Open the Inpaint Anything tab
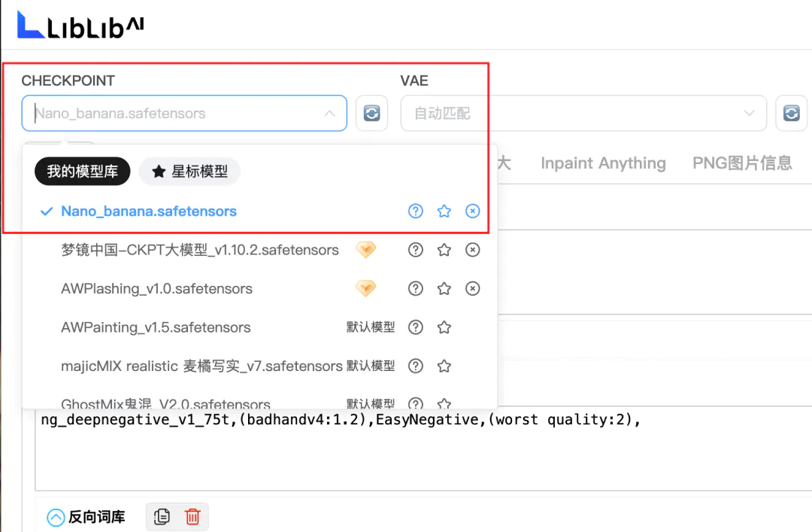This screenshot has width=812, height=532. pyautogui.click(x=603, y=163)
